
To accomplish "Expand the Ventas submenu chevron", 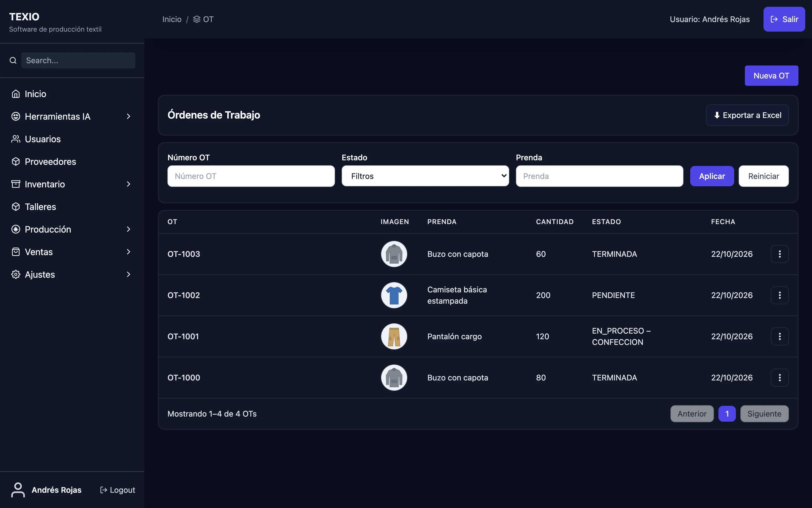I will click(129, 252).
